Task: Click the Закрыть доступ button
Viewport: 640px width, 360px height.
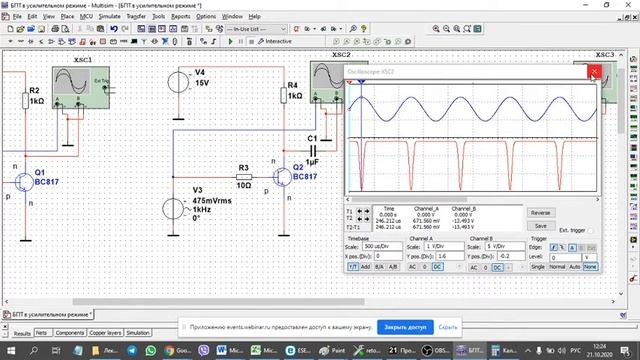Action: click(x=405, y=327)
